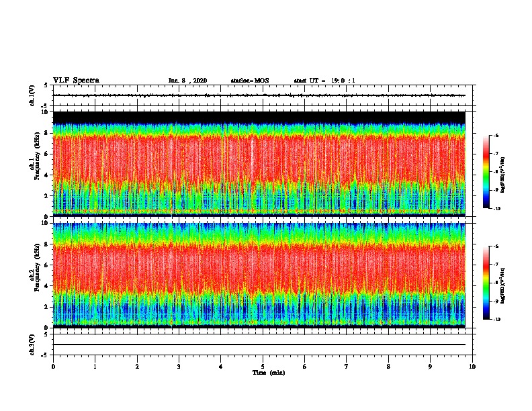The width and height of the screenshot is (532, 411).
Task: Click the ch.1 spectrogram color bar
Action: point(486,172)
